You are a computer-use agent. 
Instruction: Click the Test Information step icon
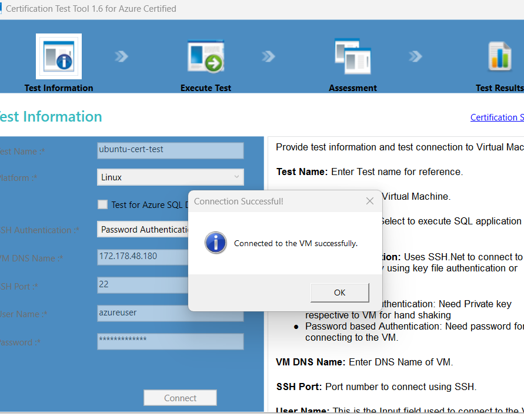(59, 56)
